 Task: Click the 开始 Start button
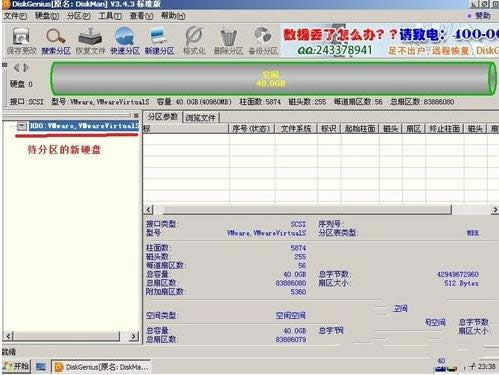pyautogui.click(x=16, y=367)
